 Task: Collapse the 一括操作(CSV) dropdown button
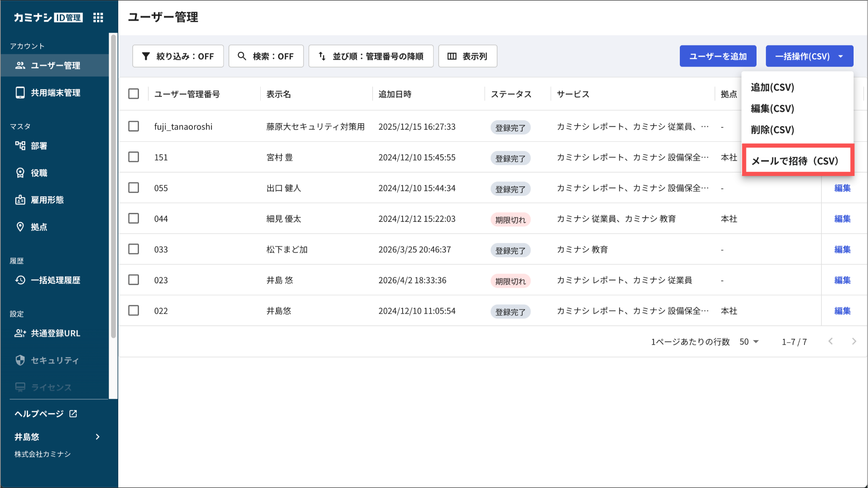click(810, 56)
